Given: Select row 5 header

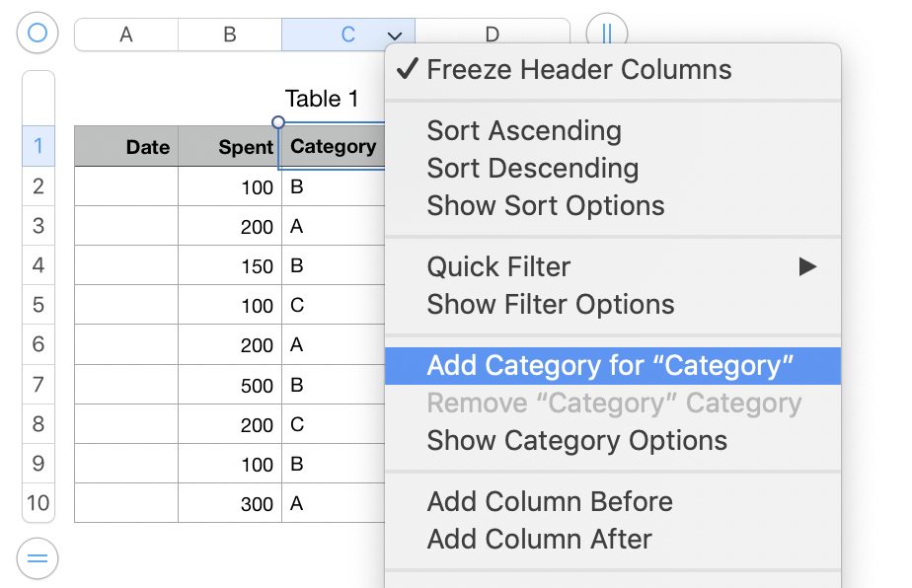Looking at the screenshot, I should point(38,305).
